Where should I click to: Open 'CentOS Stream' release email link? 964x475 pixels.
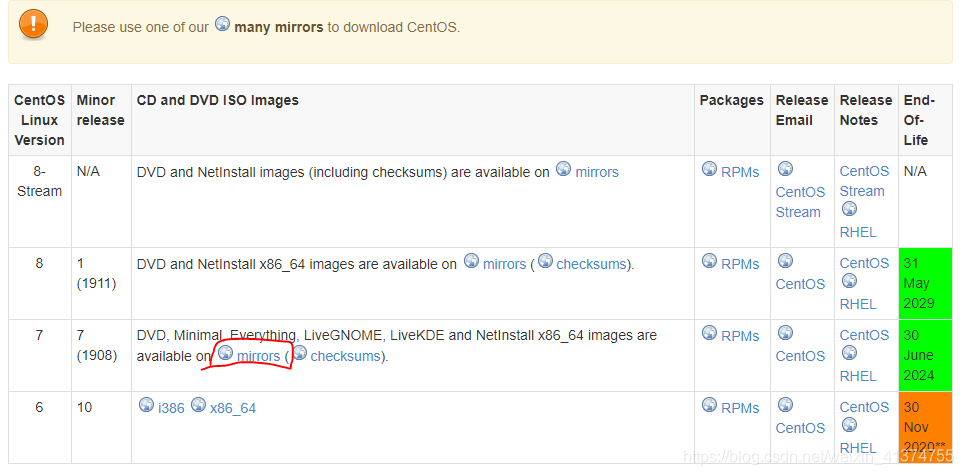[800, 202]
